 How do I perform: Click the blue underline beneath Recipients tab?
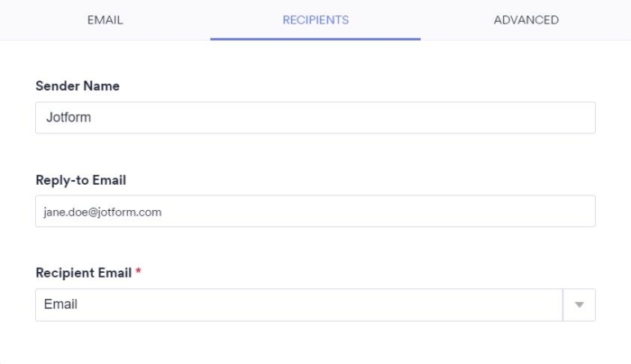coord(315,39)
